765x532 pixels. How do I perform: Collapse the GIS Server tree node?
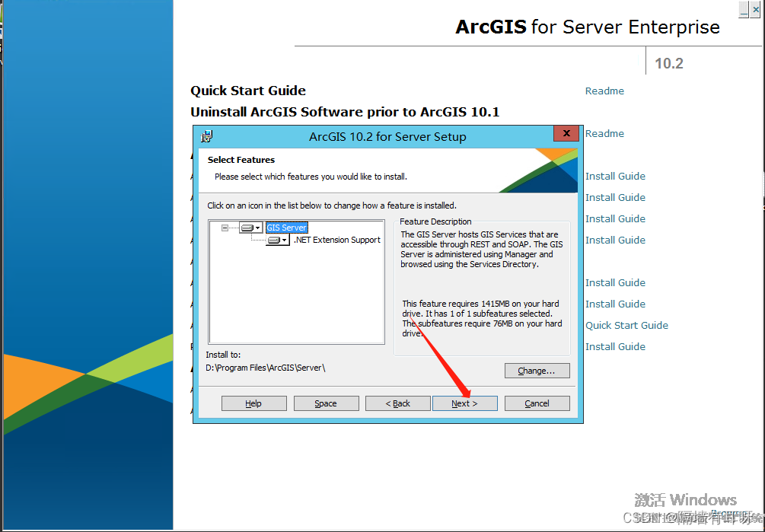[x=225, y=227]
